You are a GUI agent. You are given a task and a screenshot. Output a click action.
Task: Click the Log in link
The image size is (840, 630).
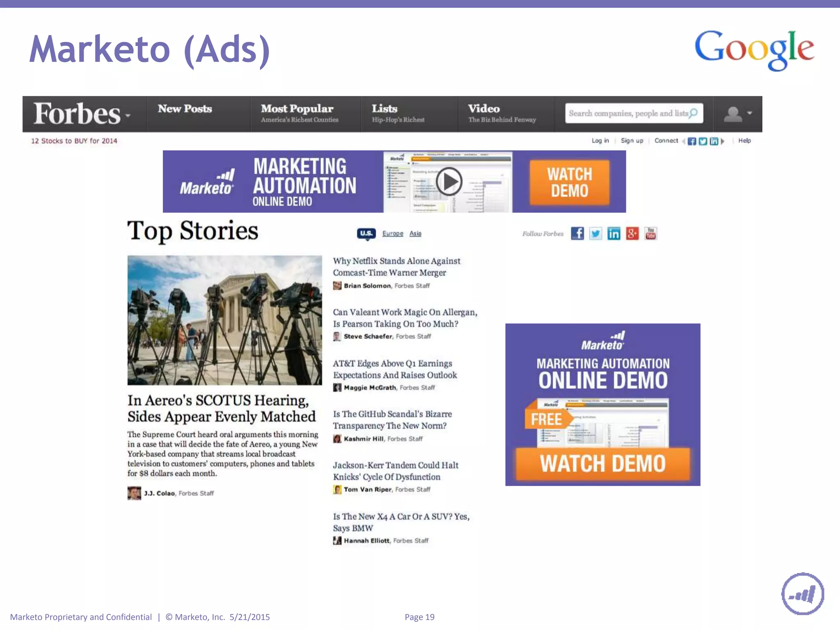coord(600,141)
